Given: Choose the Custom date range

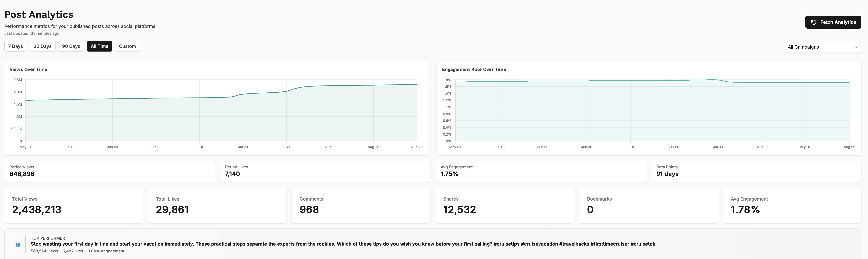Looking at the screenshot, I should (x=127, y=46).
